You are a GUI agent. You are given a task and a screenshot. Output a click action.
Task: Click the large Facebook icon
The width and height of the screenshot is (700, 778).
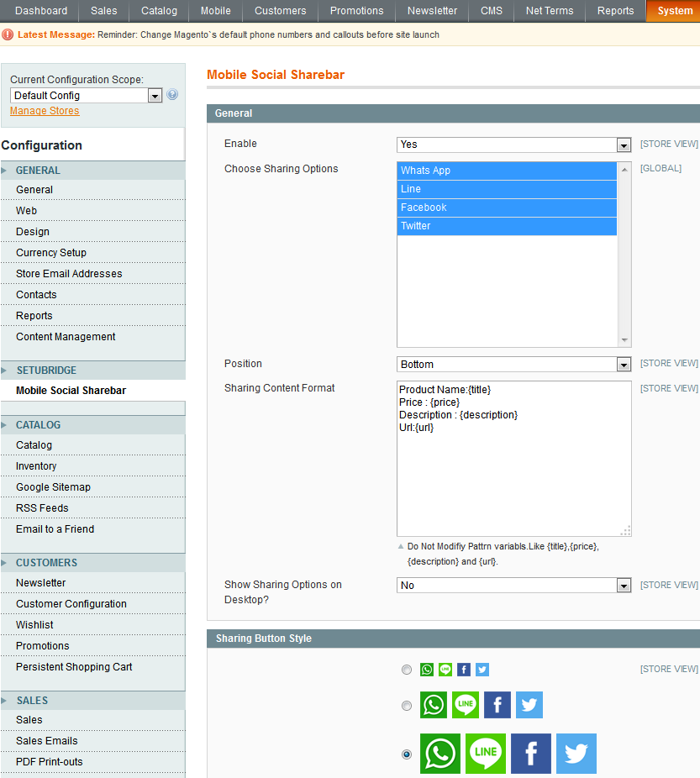[x=531, y=754]
